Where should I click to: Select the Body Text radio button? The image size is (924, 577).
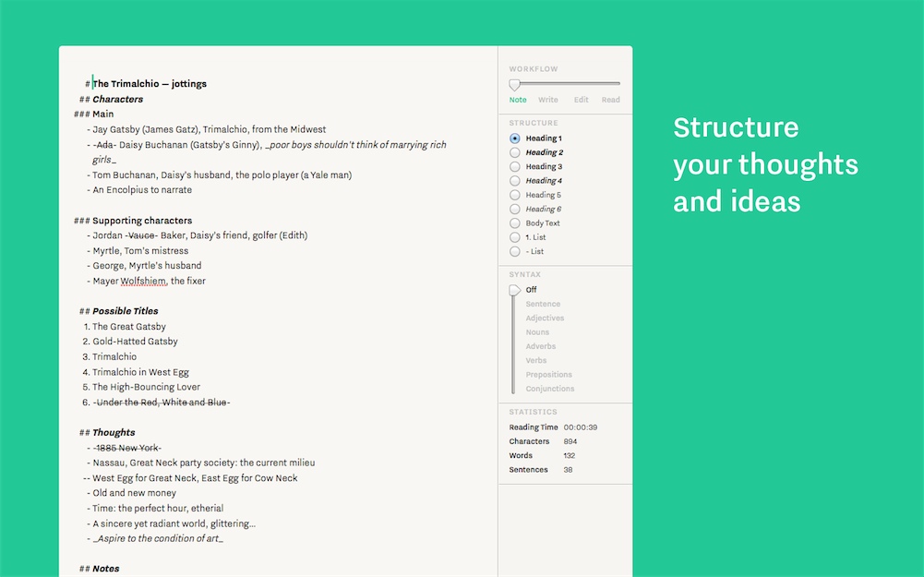point(514,223)
